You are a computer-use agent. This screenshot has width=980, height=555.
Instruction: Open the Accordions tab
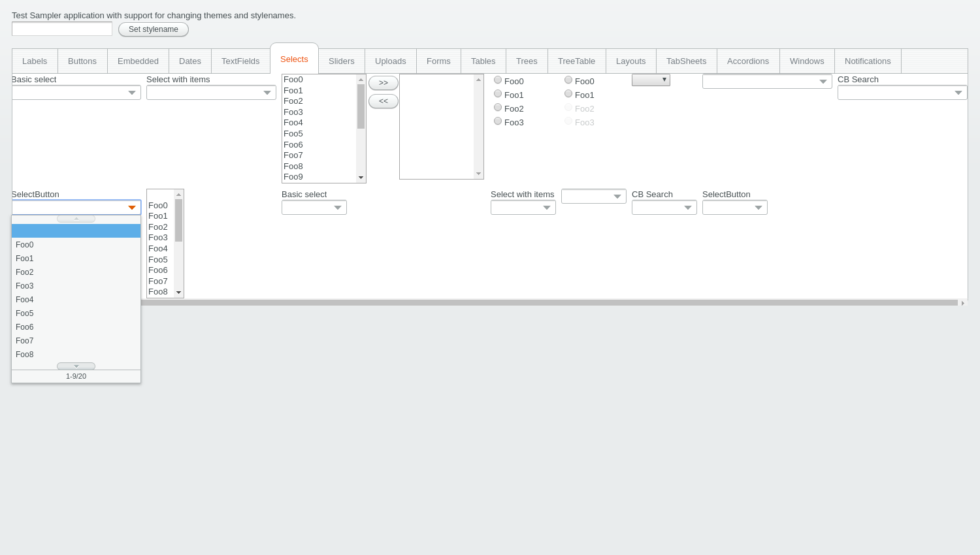coord(748,61)
